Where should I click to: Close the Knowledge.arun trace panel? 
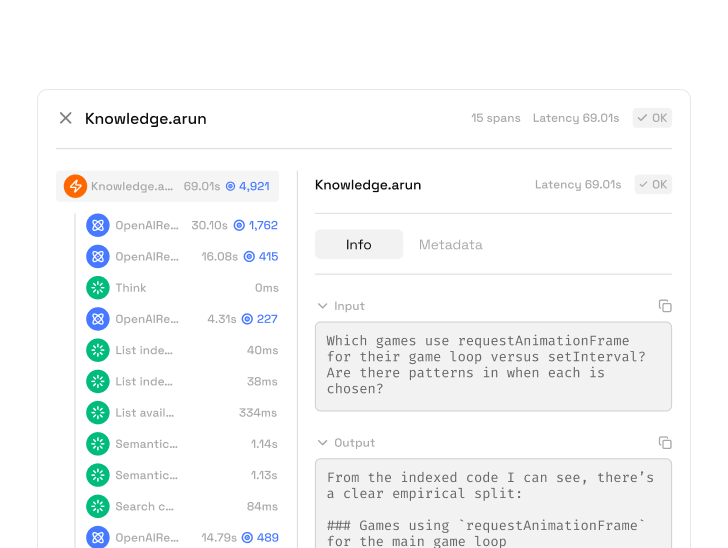66,118
